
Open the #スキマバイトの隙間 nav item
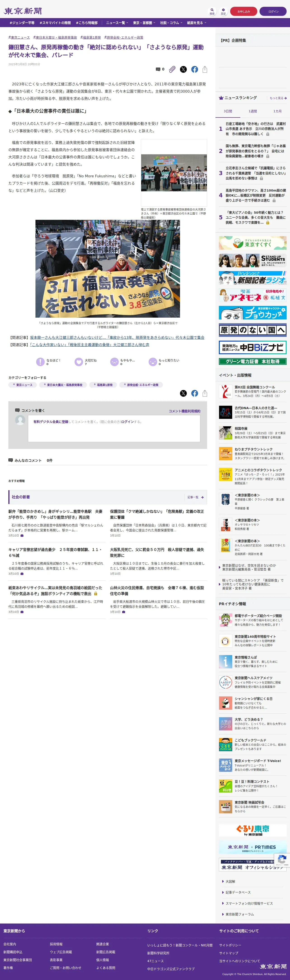pos(55,23)
